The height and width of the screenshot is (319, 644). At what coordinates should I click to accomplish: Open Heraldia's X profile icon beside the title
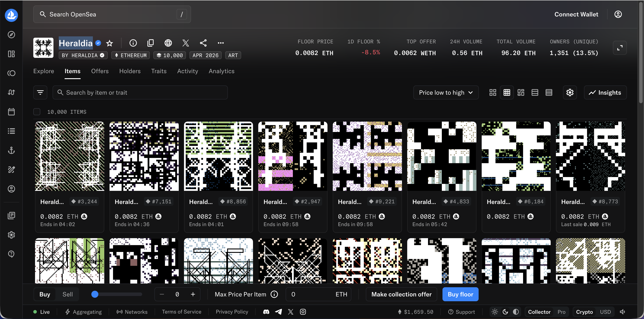(186, 43)
